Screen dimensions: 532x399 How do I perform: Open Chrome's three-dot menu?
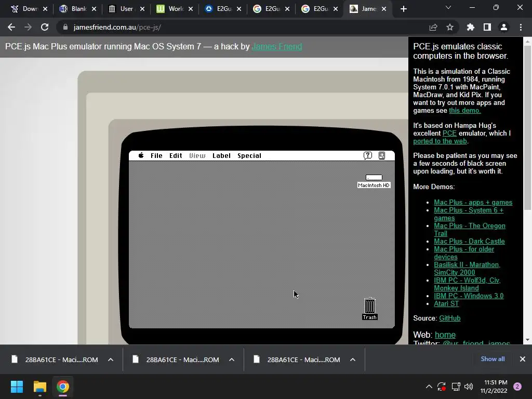(x=521, y=27)
